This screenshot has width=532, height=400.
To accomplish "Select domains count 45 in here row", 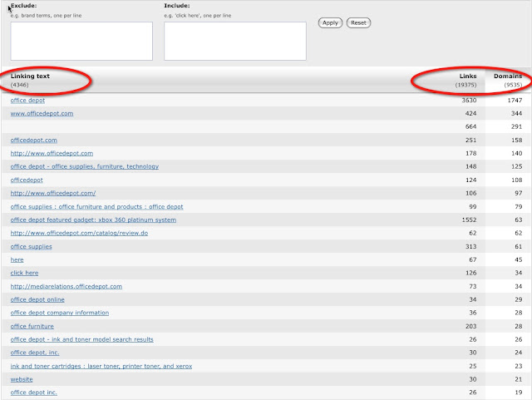I will pos(519,259).
